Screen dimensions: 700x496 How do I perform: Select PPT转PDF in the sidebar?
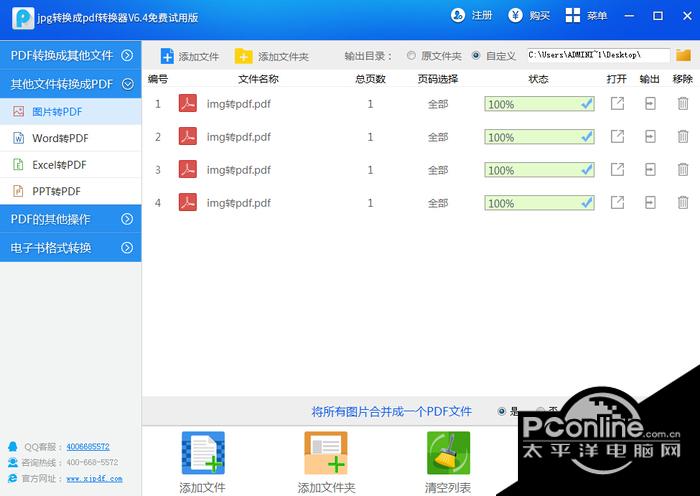[71, 192]
